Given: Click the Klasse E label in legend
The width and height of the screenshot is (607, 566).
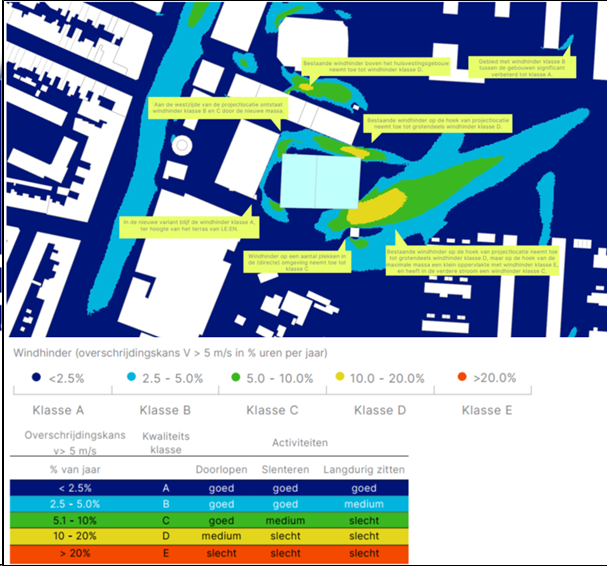Looking at the screenshot, I should point(487,410).
